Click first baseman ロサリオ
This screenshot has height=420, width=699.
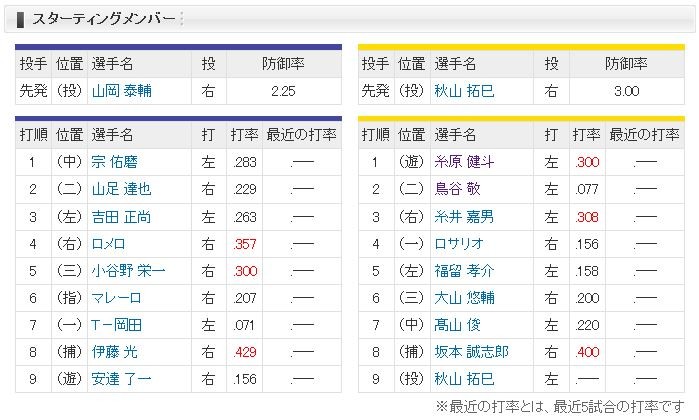pyautogui.click(x=460, y=242)
